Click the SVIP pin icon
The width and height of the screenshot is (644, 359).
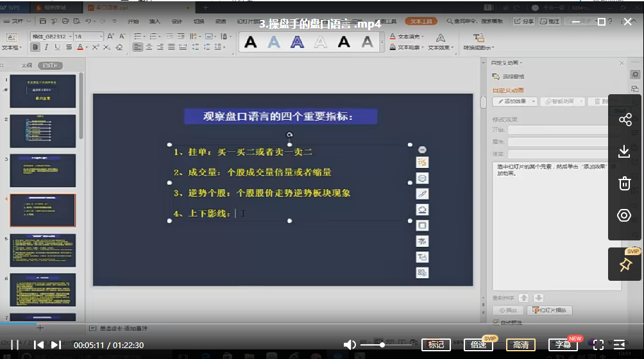(625, 265)
